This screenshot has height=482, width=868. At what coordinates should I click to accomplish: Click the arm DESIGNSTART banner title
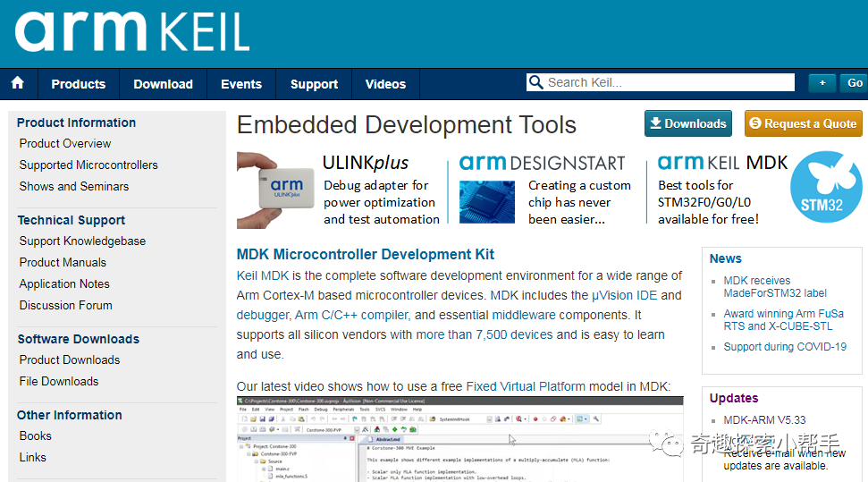pyautogui.click(x=542, y=163)
